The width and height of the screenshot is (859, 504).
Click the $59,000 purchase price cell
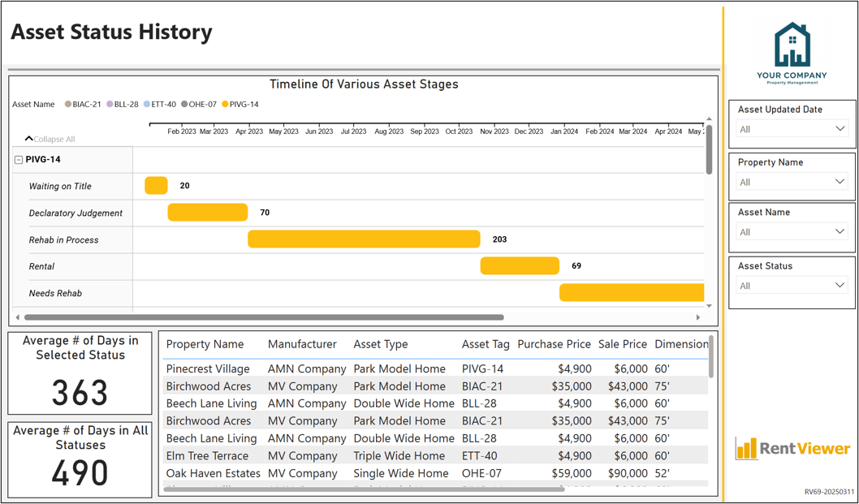[x=570, y=473]
